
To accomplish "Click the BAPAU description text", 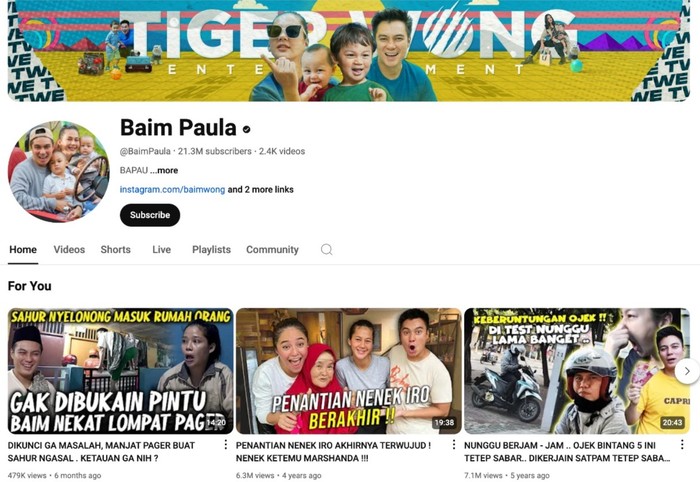I will [133, 170].
